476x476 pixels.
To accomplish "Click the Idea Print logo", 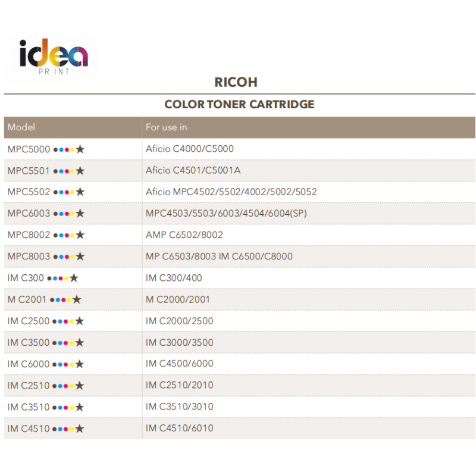I will (x=53, y=58).
